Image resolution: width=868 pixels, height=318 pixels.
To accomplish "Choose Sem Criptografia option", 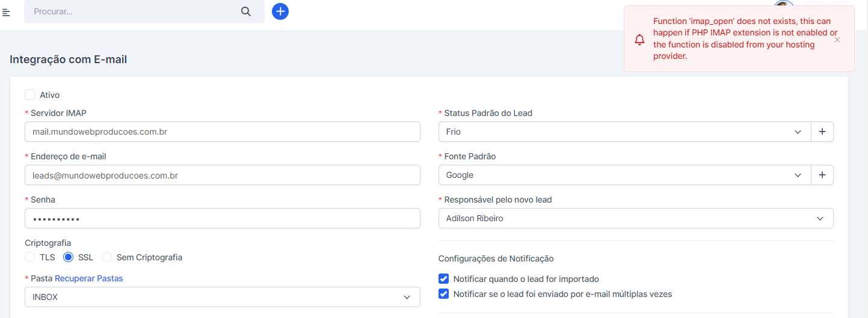I will tap(107, 257).
